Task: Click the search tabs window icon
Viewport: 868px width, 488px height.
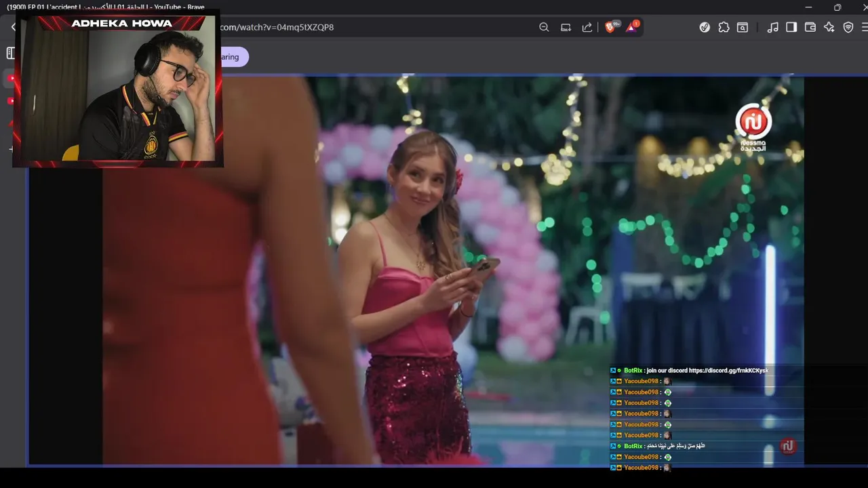Action: click(743, 27)
